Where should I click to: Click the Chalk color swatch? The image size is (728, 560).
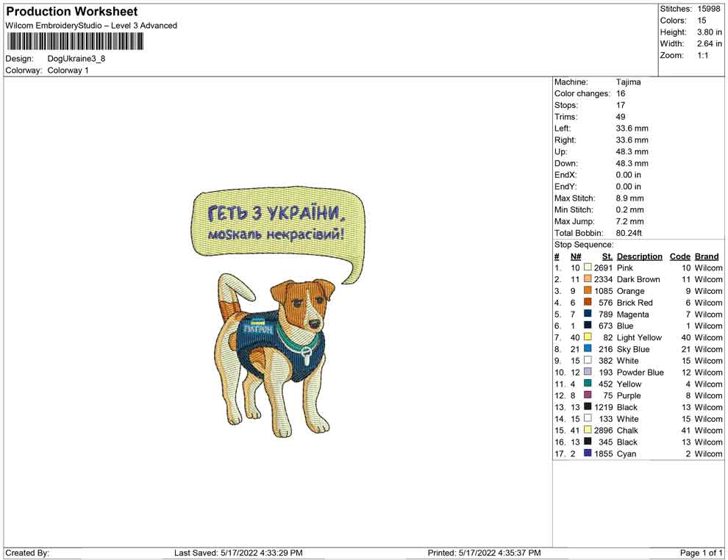[x=588, y=430]
